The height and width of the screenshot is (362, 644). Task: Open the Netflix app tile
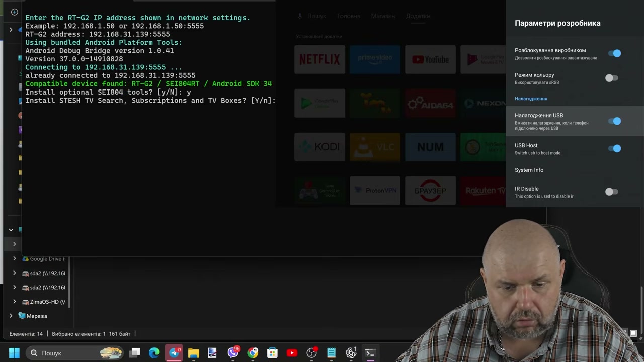pyautogui.click(x=320, y=60)
